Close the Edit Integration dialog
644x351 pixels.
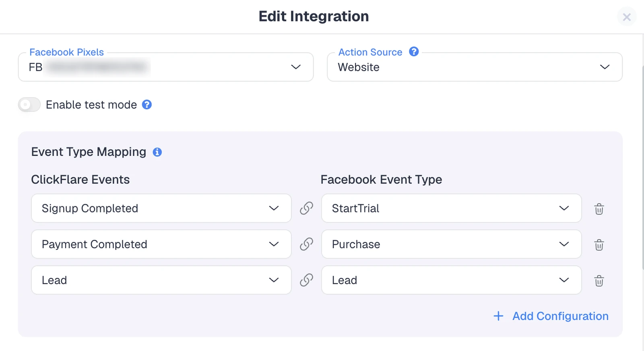click(x=627, y=17)
